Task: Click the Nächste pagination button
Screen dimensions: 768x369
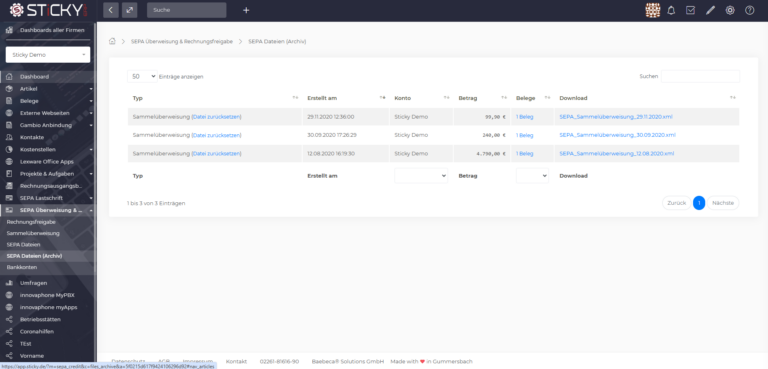Action: click(x=723, y=203)
